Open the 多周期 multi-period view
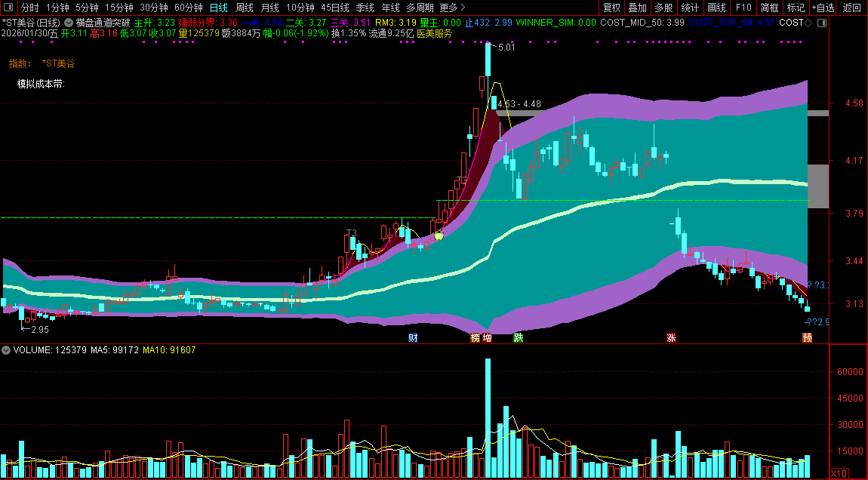This screenshot has width=868, height=480. click(420, 8)
